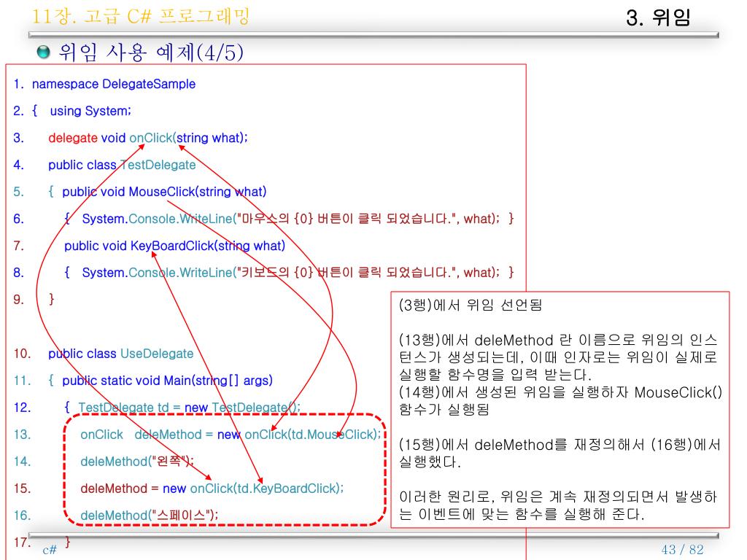Click 'public class TestDelegate' on line 4

point(122,165)
